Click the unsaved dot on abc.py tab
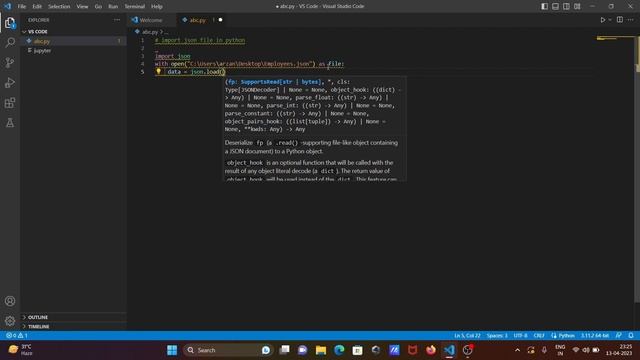640x360 pixels. [220, 20]
